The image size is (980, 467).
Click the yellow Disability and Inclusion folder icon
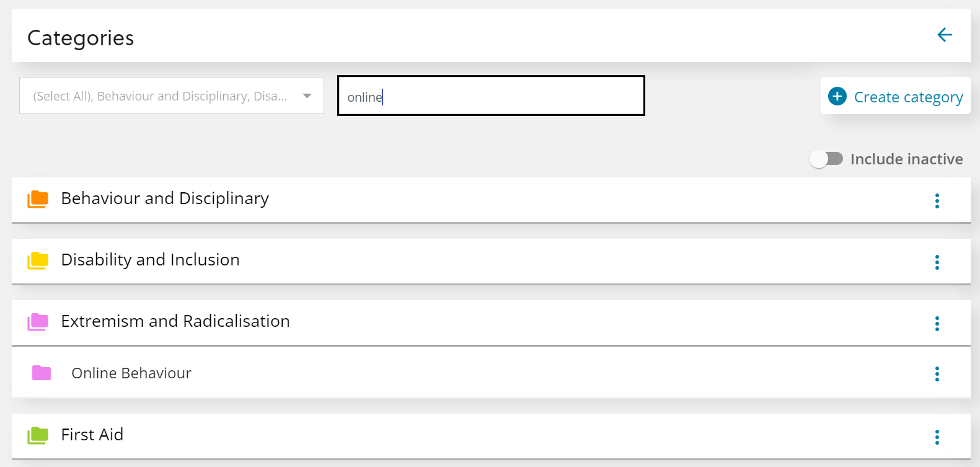37,260
